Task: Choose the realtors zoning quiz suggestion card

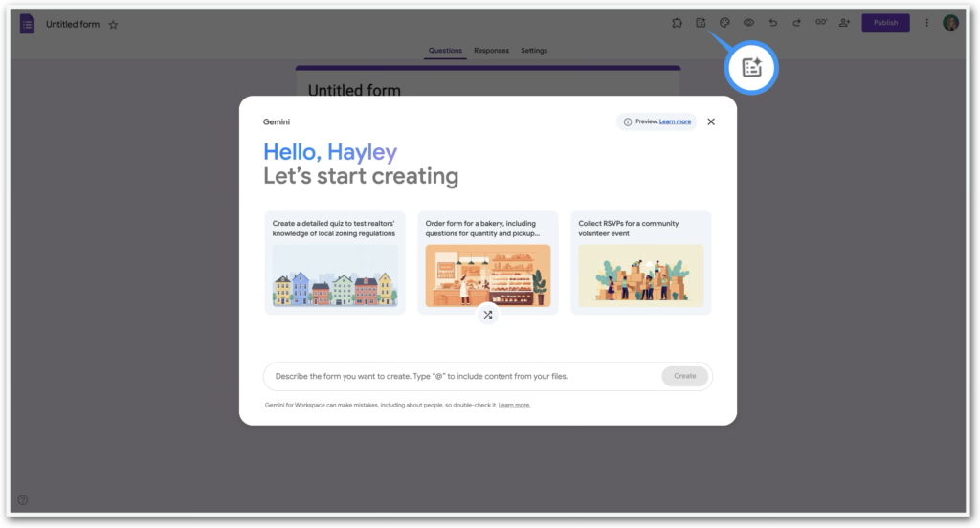Action: [335, 262]
